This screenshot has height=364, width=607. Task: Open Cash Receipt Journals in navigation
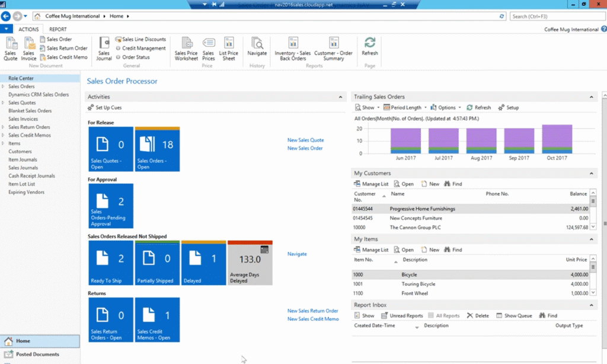(32, 176)
